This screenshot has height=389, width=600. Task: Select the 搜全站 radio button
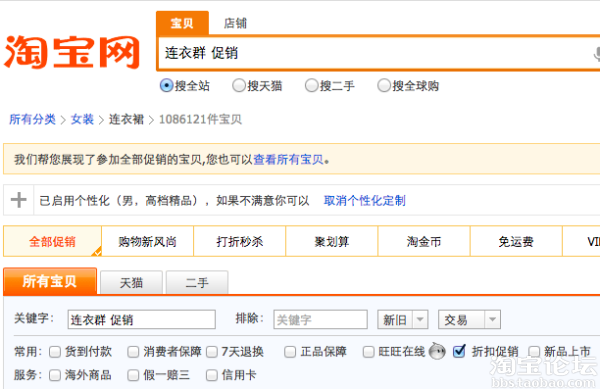166,85
